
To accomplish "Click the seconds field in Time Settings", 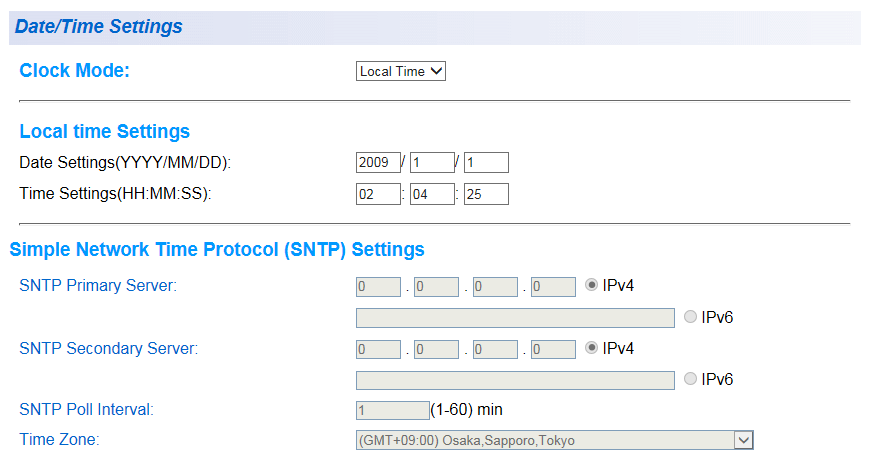I will click(x=486, y=194).
